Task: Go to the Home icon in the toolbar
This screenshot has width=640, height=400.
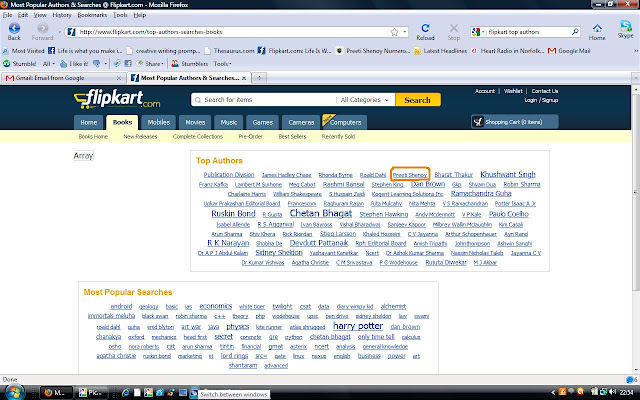Action: point(597,28)
